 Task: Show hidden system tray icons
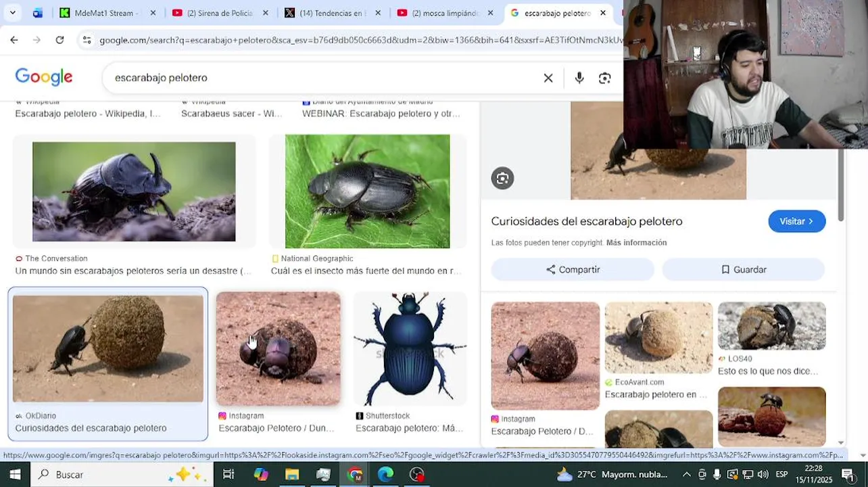686,474
